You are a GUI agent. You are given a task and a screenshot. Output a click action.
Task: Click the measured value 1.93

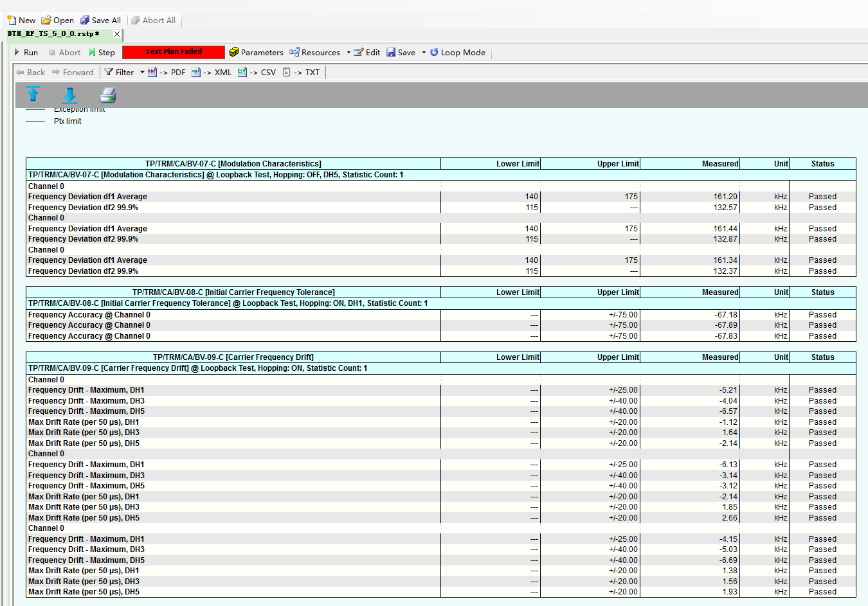(730, 592)
